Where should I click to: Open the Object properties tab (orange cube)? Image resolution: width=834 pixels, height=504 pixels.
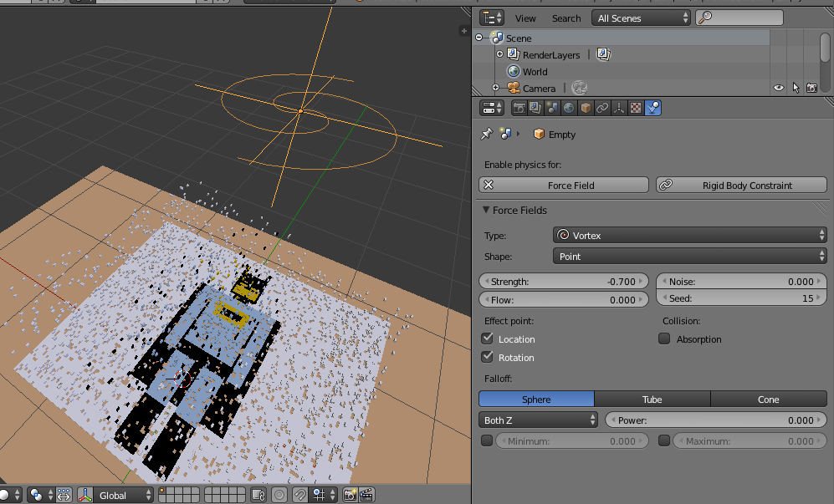(x=586, y=108)
